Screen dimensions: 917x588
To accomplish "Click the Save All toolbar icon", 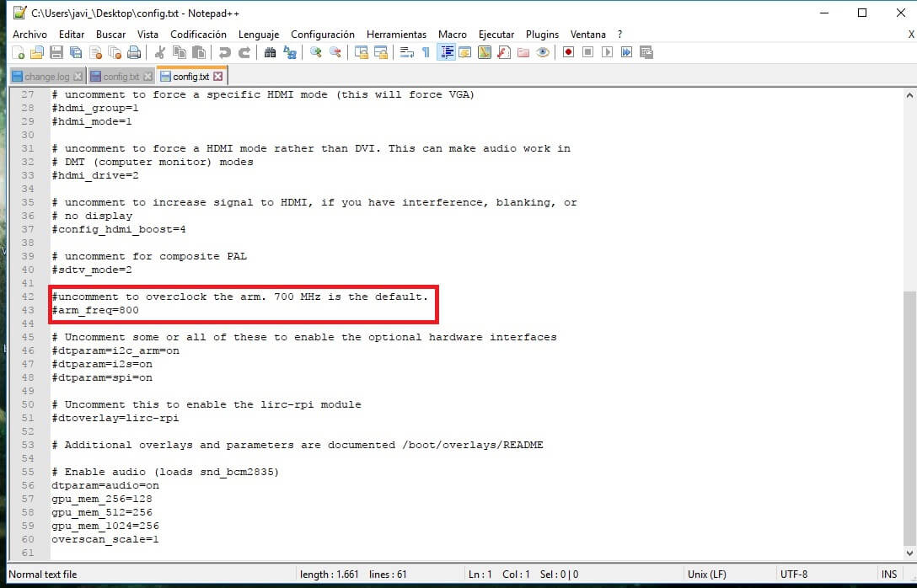I will [76, 52].
